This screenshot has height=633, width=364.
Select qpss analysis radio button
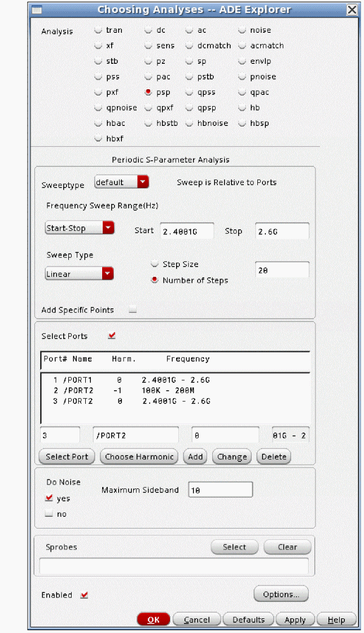(x=189, y=92)
